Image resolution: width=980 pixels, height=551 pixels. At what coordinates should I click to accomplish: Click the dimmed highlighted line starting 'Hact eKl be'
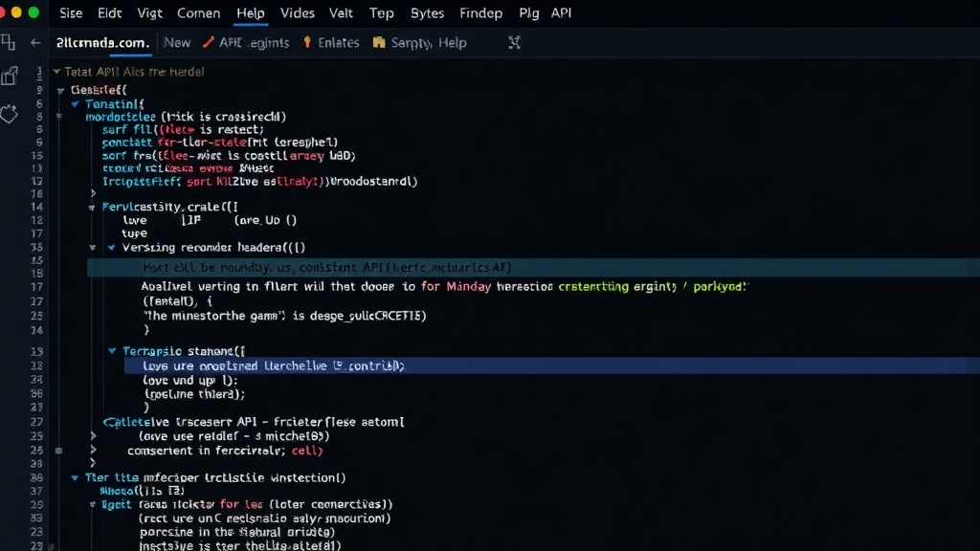click(533, 268)
